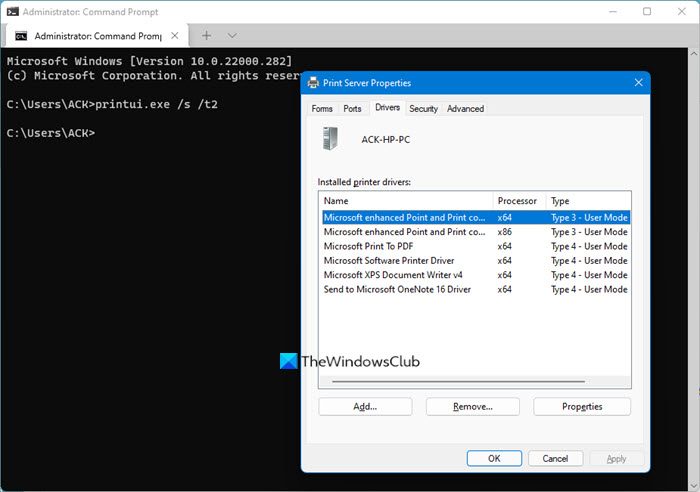Switch to the Ports tab

point(352,108)
